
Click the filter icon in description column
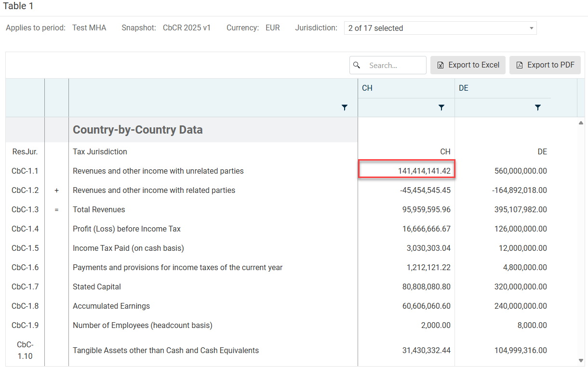tap(344, 108)
